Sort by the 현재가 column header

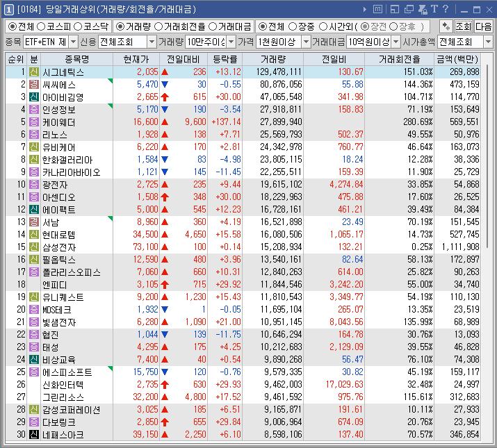click(x=136, y=59)
